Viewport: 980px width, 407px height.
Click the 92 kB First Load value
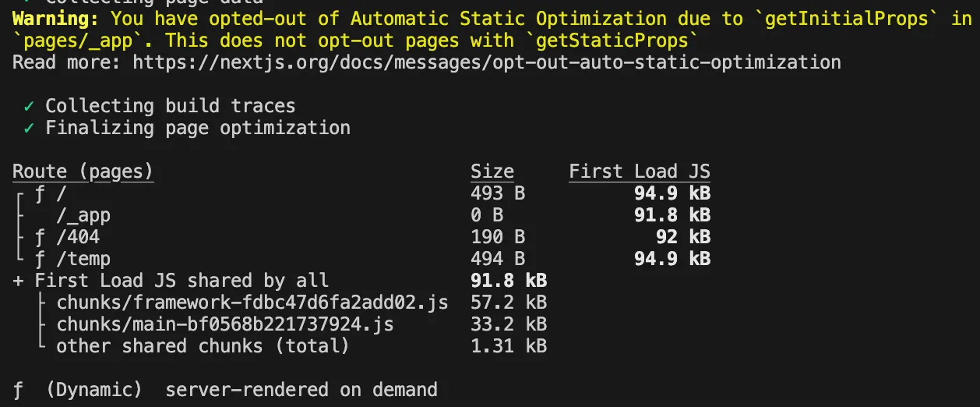pyautogui.click(x=689, y=237)
